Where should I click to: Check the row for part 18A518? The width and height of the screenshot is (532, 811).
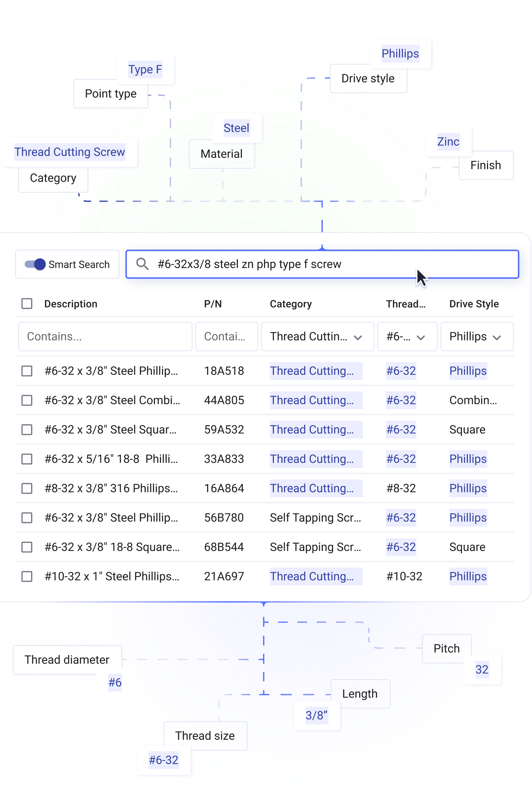click(x=27, y=371)
